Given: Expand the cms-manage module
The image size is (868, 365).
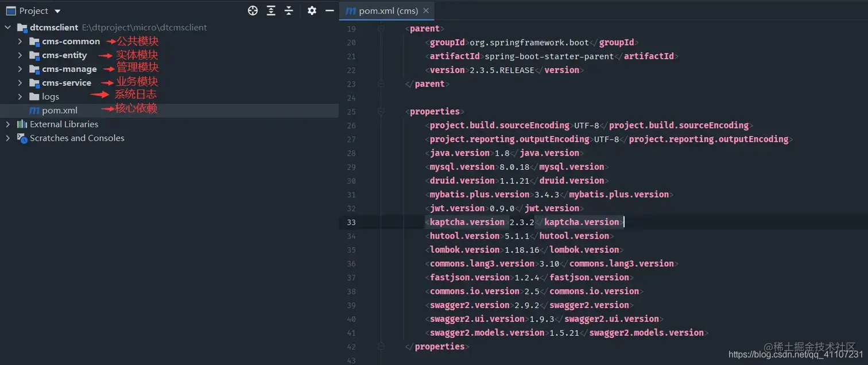Looking at the screenshot, I should click(x=20, y=69).
